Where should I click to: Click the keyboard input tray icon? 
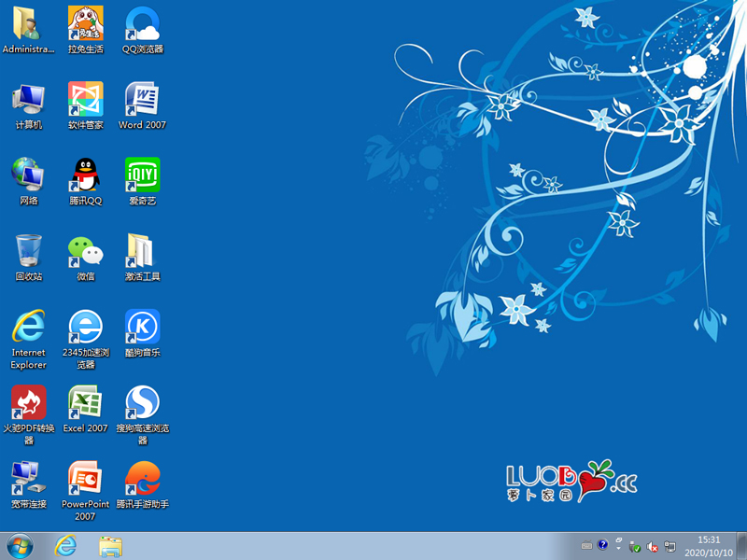[587, 546]
